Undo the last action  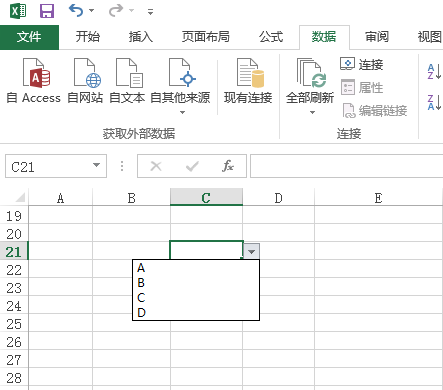tap(76, 11)
